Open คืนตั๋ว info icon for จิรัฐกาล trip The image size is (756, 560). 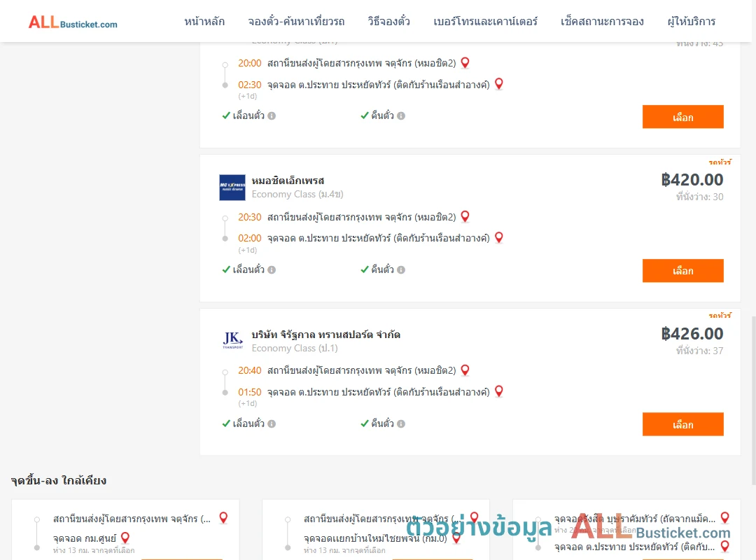(401, 423)
